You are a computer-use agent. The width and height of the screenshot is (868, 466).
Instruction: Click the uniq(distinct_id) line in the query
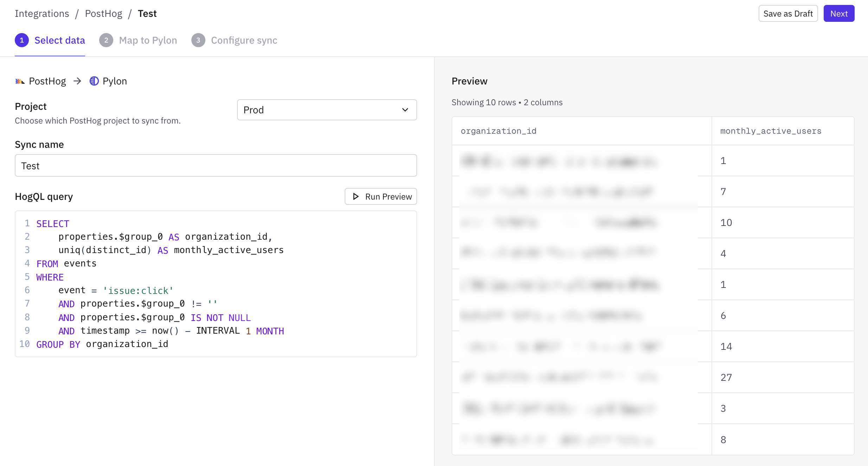(171, 250)
